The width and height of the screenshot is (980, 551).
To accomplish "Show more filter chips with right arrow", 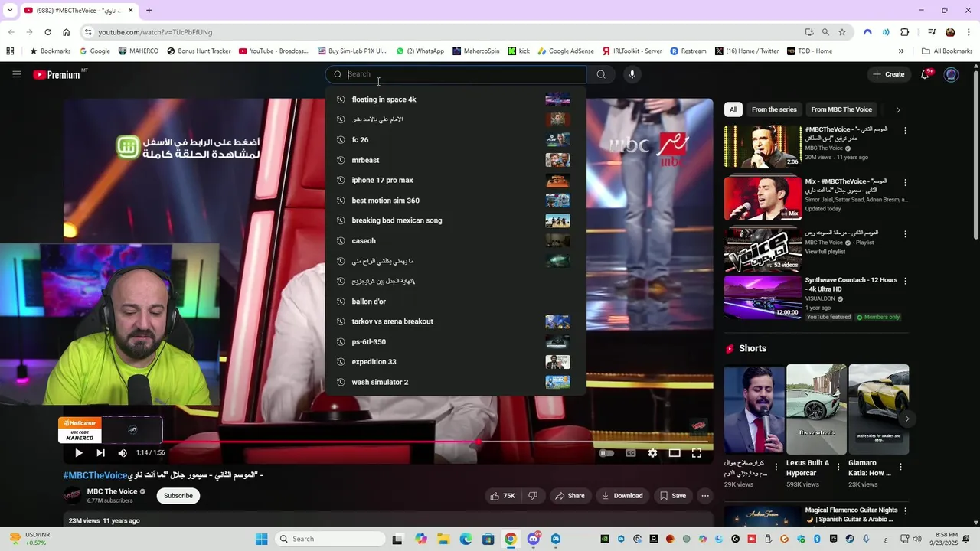I will click(898, 109).
